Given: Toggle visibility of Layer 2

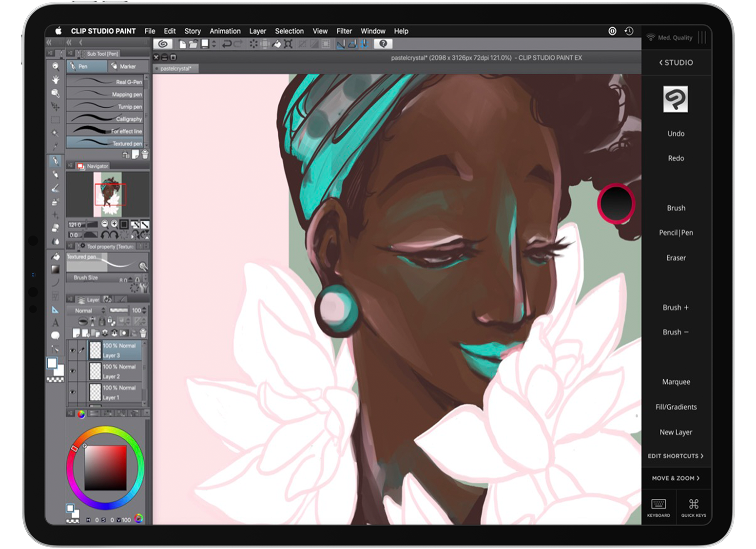Looking at the screenshot, I should [73, 371].
